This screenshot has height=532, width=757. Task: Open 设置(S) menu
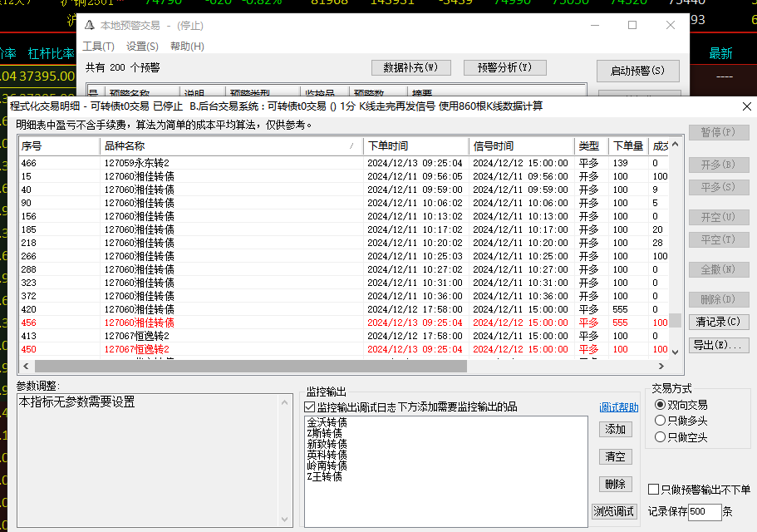[142, 47]
